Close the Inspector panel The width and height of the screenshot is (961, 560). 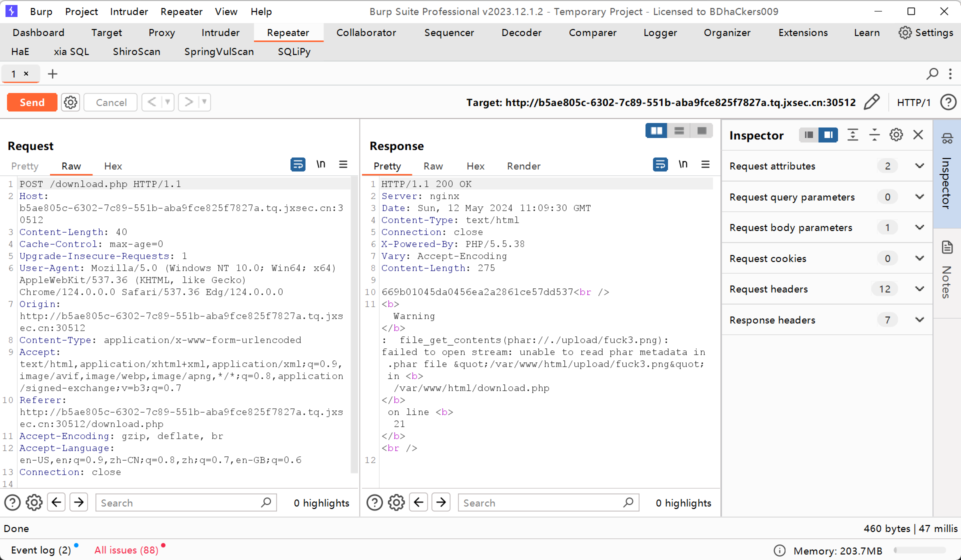[x=918, y=134]
